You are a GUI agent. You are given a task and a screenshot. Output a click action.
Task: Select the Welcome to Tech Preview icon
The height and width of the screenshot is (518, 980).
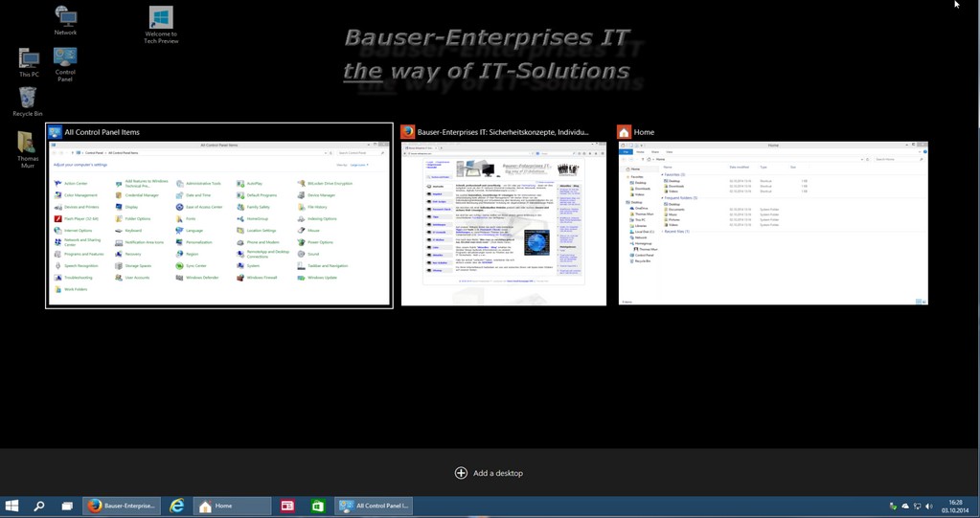[x=161, y=24]
